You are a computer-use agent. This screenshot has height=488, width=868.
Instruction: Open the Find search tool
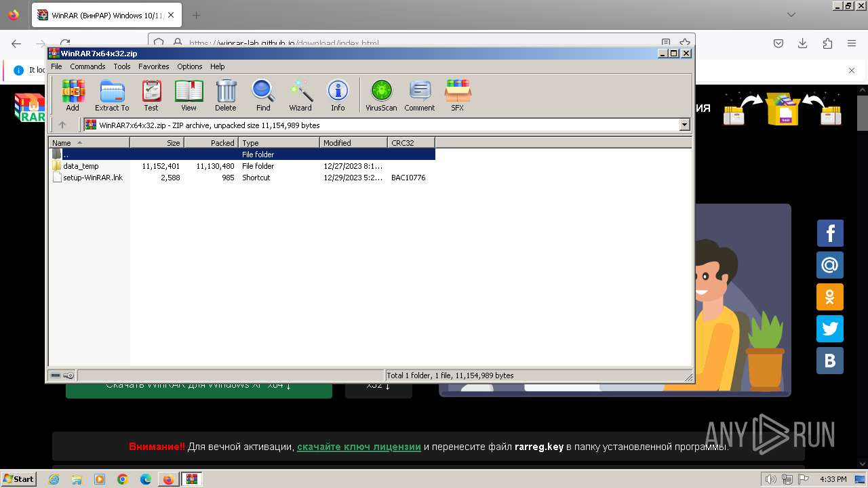coord(263,95)
